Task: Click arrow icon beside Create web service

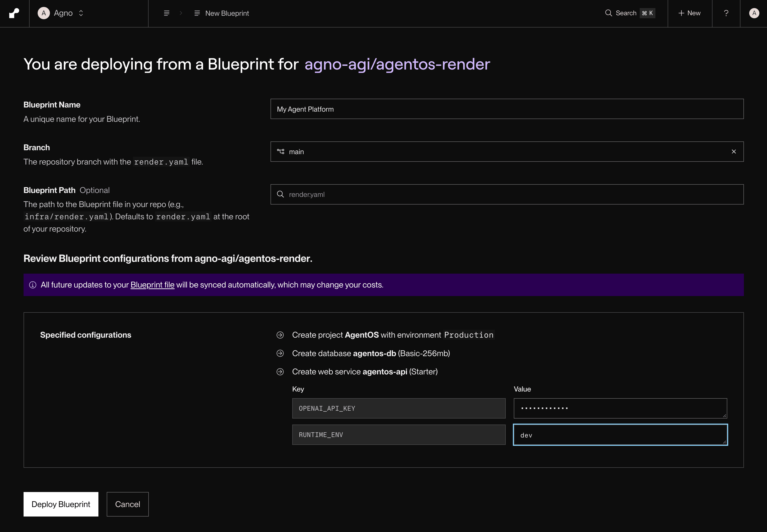Action: click(280, 372)
